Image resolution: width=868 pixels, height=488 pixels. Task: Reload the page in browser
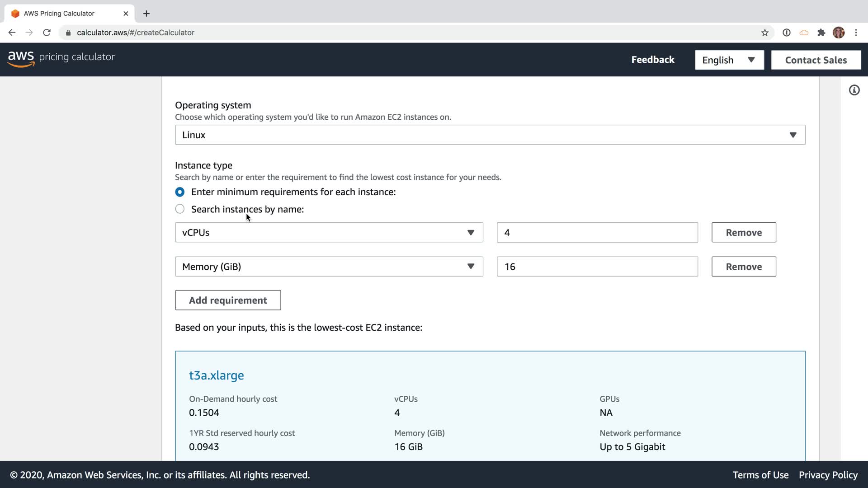pyautogui.click(x=47, y=33)
